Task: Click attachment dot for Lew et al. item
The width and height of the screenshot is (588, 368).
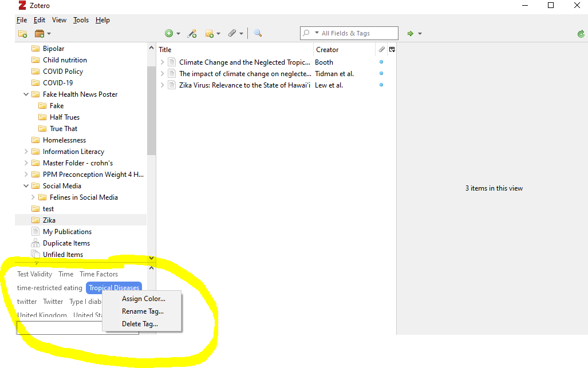Action: pos(381,85)
